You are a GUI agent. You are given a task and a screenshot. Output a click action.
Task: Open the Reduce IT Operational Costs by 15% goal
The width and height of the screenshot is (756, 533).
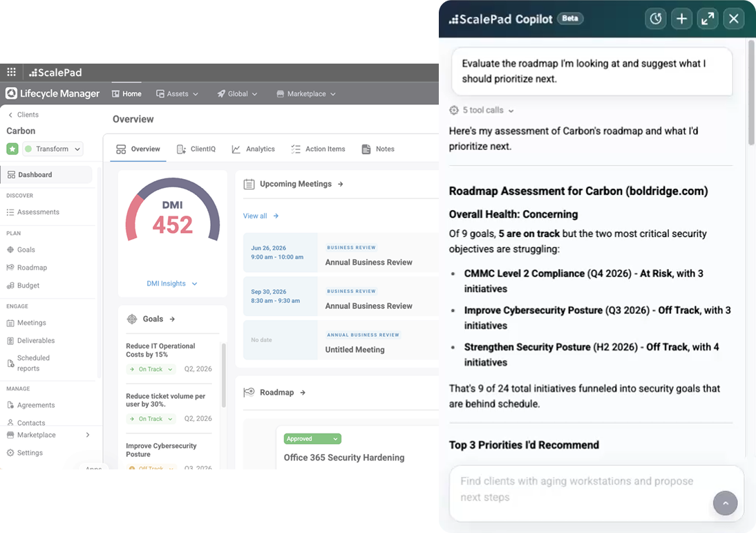(160, 350)
